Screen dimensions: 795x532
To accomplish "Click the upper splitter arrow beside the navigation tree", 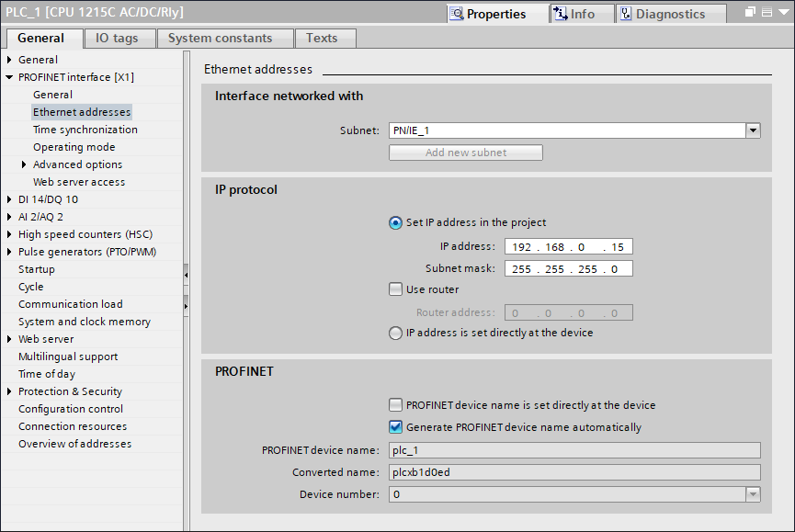I will click(x=186, y=274).
